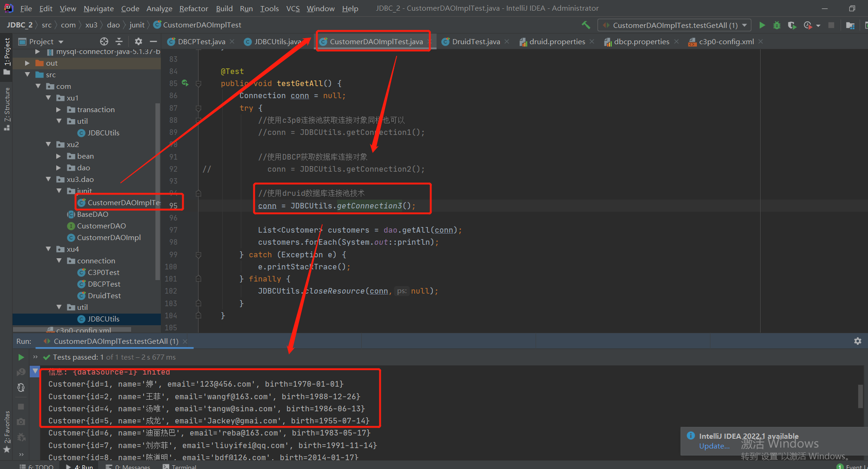Close the testGetAll (1) Run tab
Viewport: 868px width, 469px height.
(x=185, y=341)
